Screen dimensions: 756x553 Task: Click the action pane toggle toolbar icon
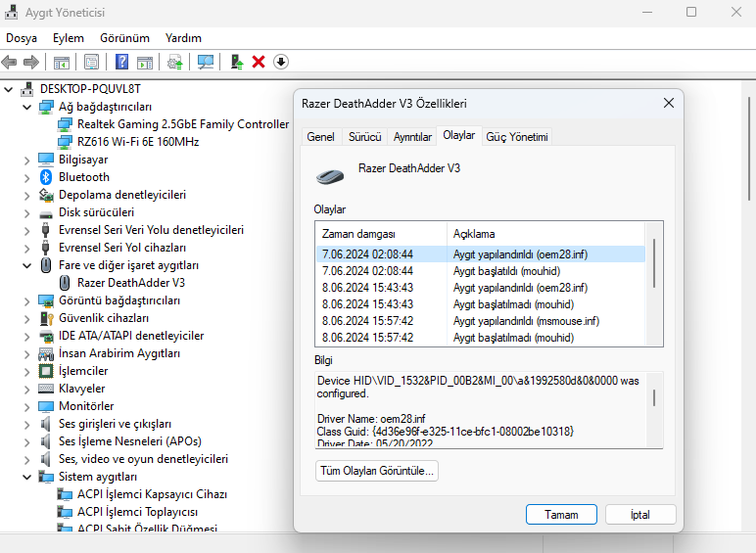tap(145, 62)
